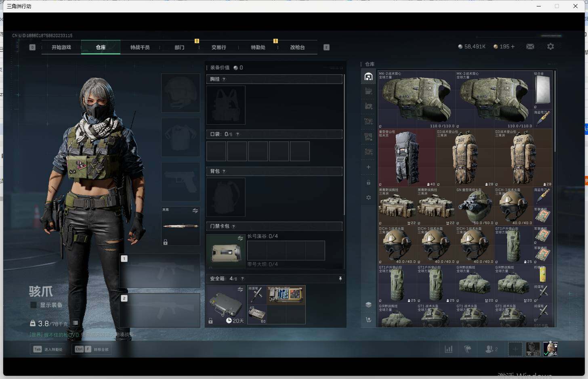Click the equipment panel scrollbar
The image size is (588, 379).
click(344, 144)
